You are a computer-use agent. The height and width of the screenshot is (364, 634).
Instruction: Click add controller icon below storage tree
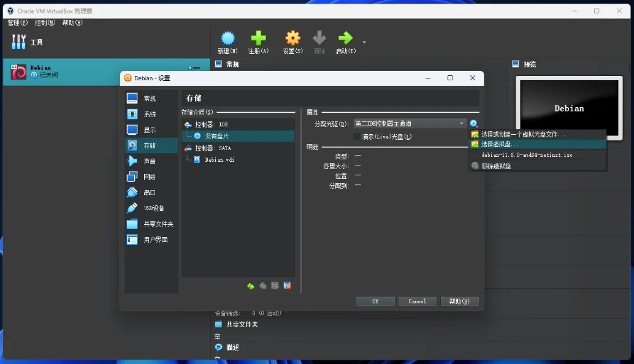pos(251,286)
